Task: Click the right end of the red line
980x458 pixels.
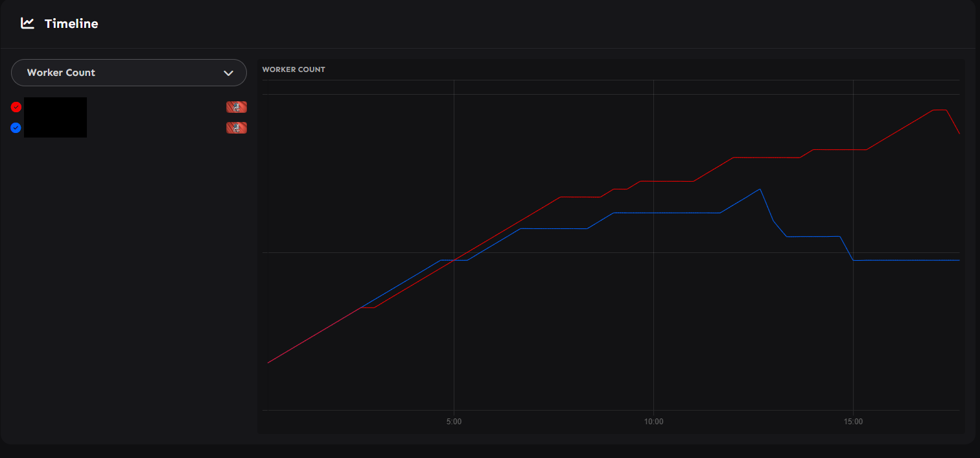Action: [x=959, y=133]
